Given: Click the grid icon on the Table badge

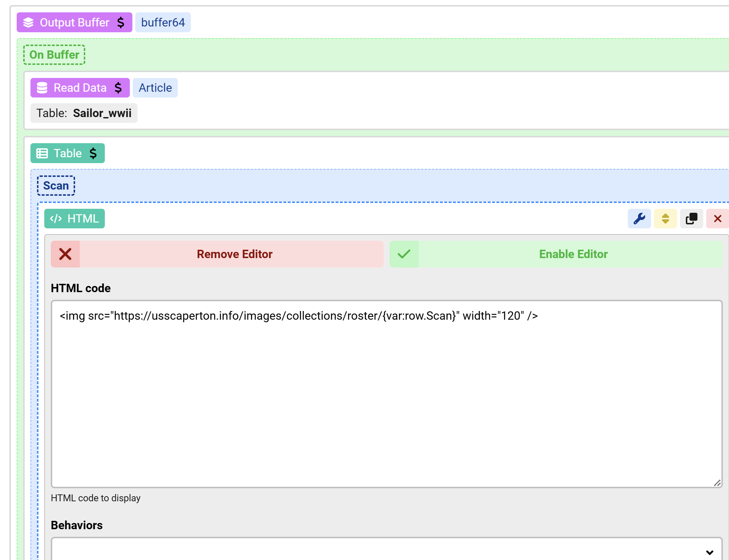Looking at the screenshot, I should point(42,153).
